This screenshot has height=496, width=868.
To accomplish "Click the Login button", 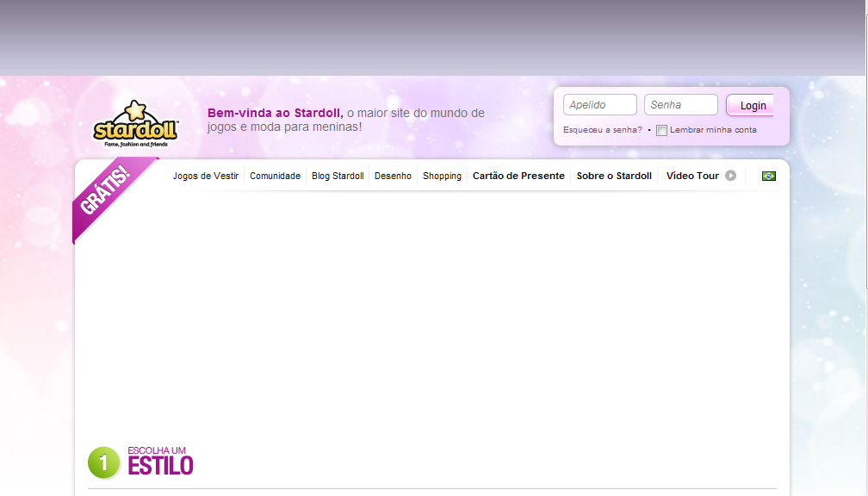I will click(x=750, y=105).
